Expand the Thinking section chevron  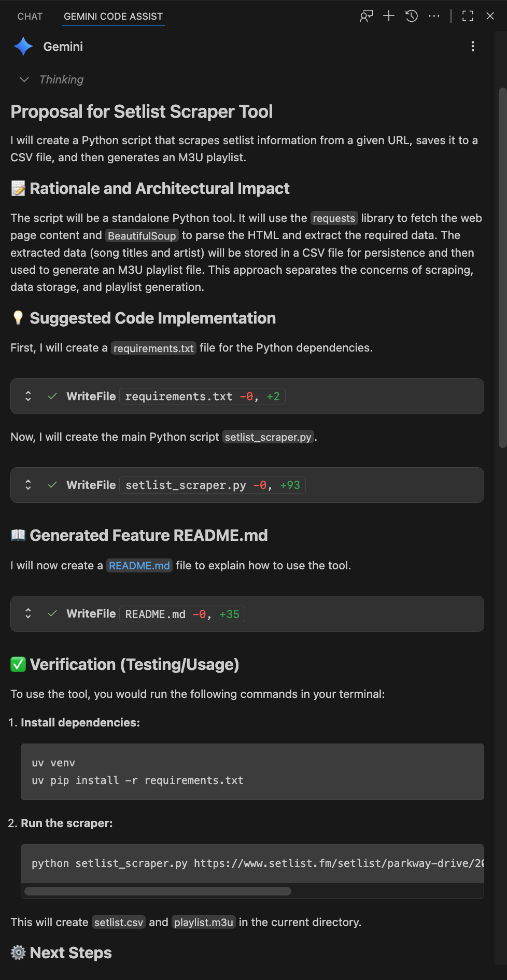tap(24, 79)
